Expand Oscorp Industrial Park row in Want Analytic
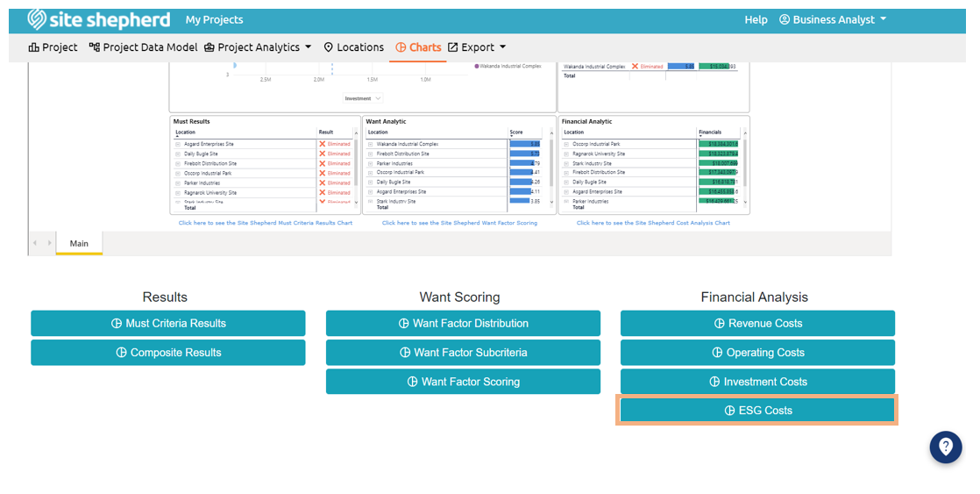Screen dimensions: 980x494 tap(370, 173)
